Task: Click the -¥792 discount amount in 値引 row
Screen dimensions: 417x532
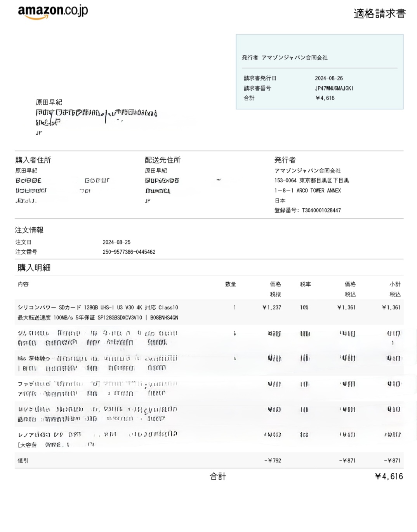Action: (x=273, y=460)
